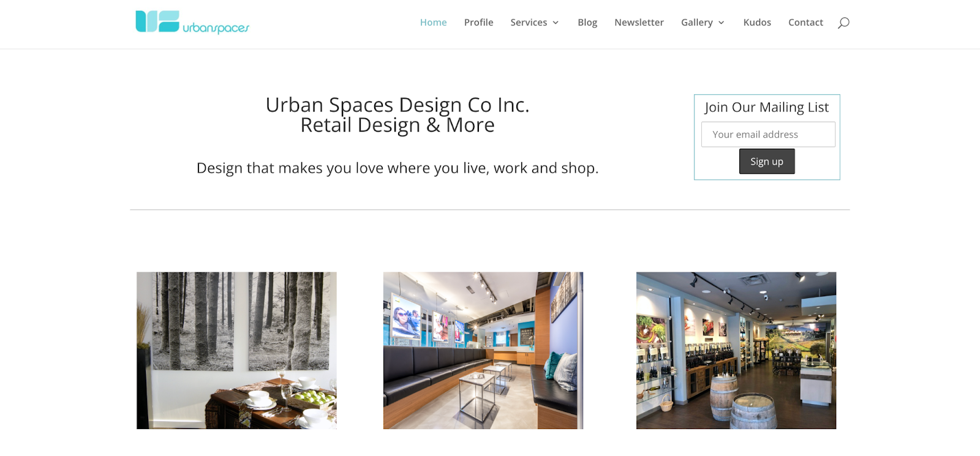View the forest art dining room photo
980x456 pixels.
[x=236, y=351]
